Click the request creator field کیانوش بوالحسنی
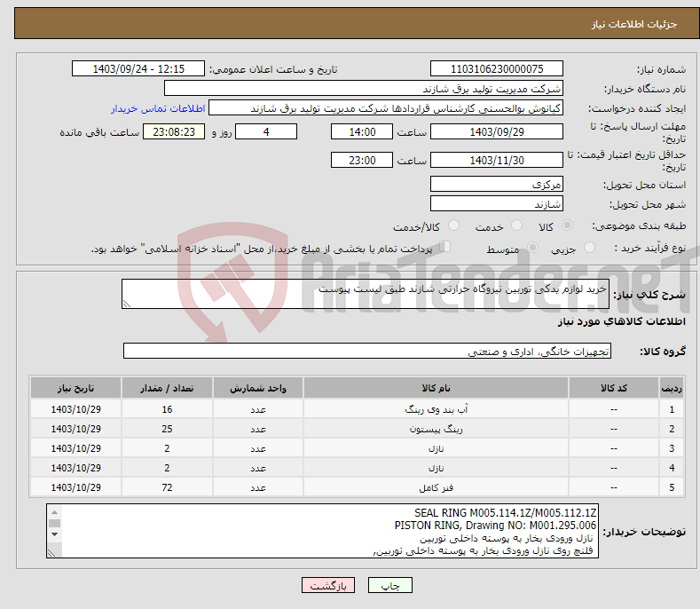This screenshot has width=700, height=609. [x=386, y=108]
